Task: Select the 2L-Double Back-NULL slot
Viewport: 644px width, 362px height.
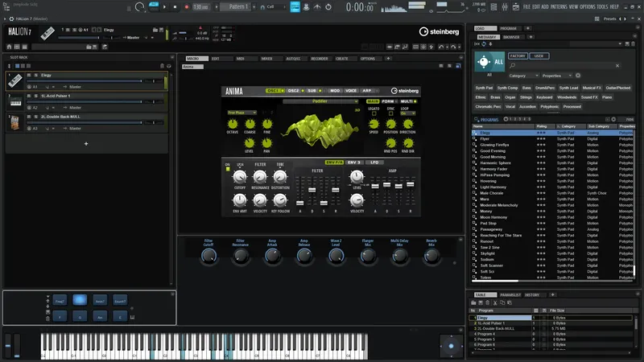Action: pyautogui.click(x=86, y=122)
